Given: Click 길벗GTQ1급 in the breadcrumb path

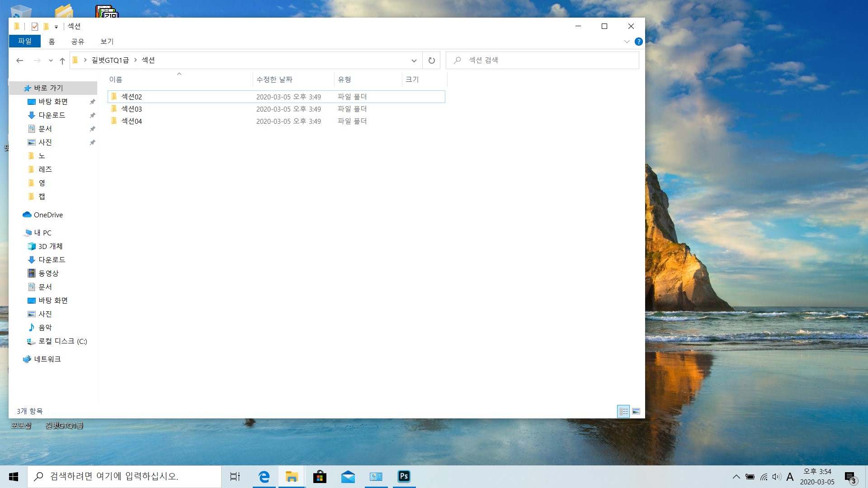Looking at the screenshot, I should click(110, 60).
